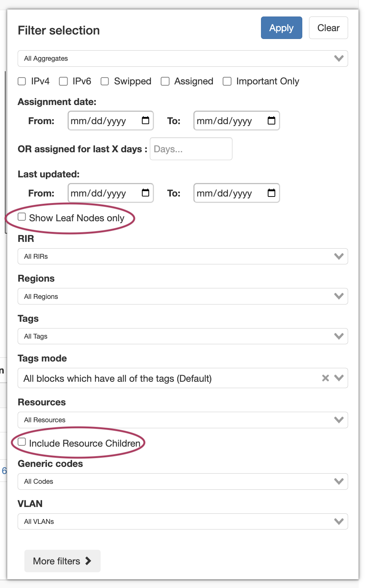The image size is (368, 588).
Task: Open the All Regions dropdown
Action: [x=182, y=296]
